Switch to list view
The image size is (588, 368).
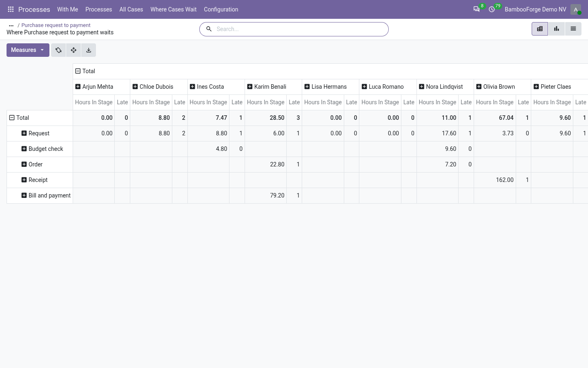click(x=573, y=29)
